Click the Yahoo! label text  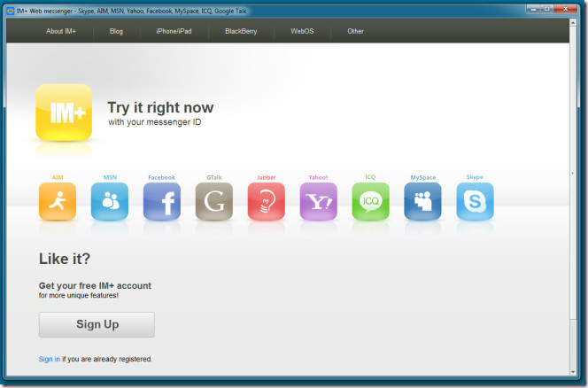point(318,177)
